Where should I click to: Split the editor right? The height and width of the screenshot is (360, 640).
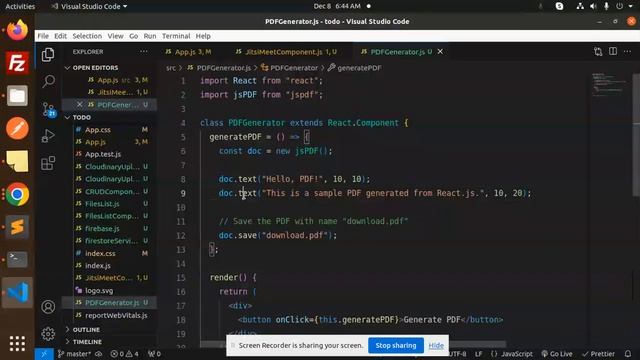click(x=613, y=51)
